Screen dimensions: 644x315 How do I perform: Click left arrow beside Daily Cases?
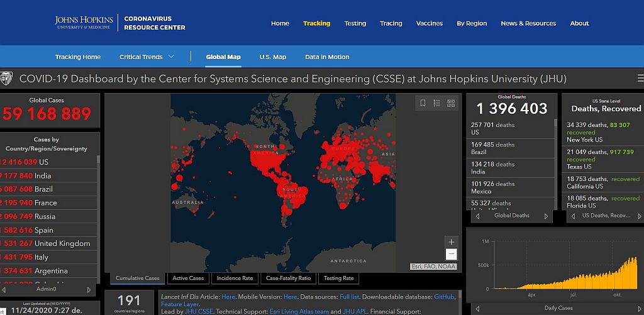point(477,309)
